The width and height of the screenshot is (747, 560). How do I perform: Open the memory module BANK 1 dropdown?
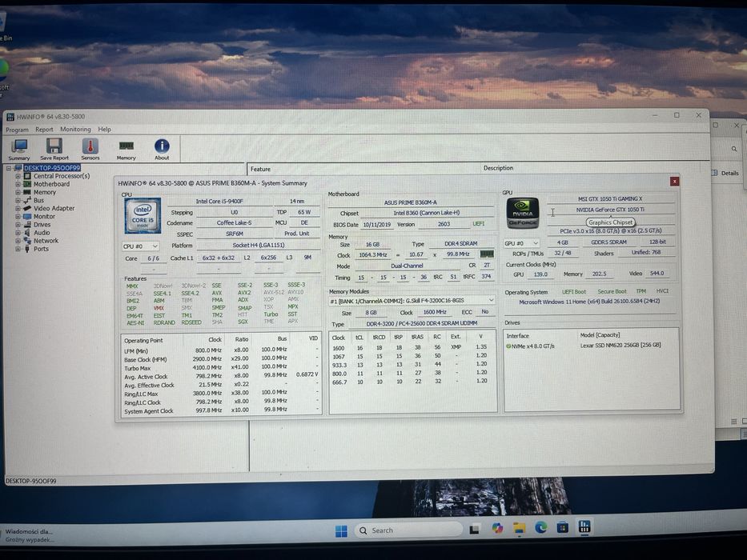tap(412, 301)
